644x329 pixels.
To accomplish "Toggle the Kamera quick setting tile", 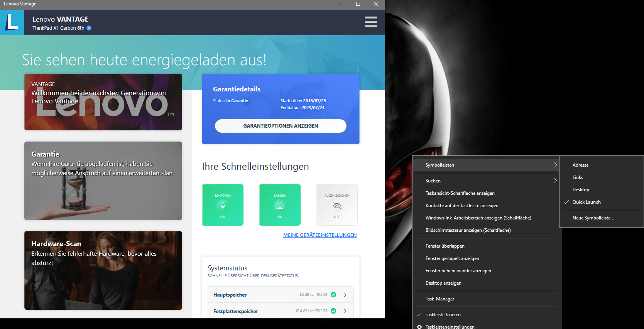I will click(x=280, y=205).
